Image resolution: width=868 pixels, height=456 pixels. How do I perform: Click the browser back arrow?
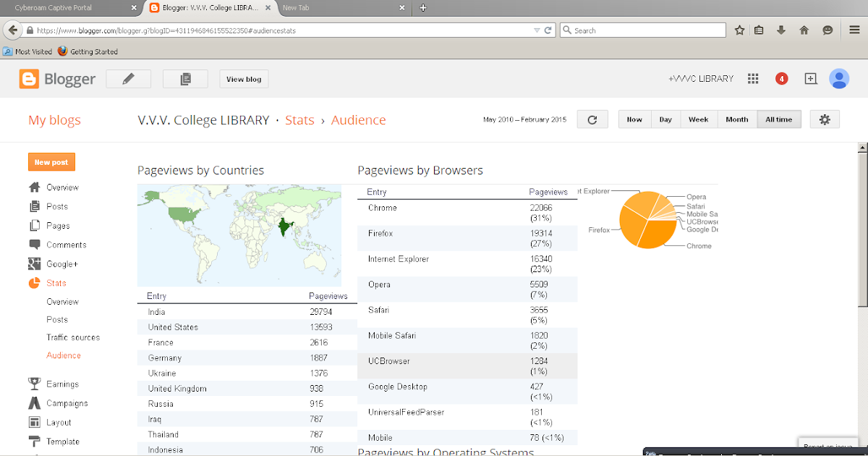pos(12,30)
